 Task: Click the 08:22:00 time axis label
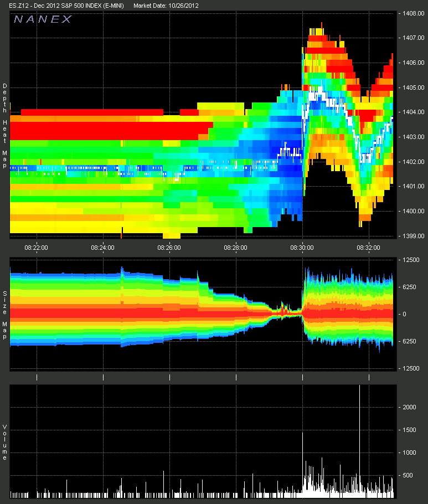(x=37, y=248)
